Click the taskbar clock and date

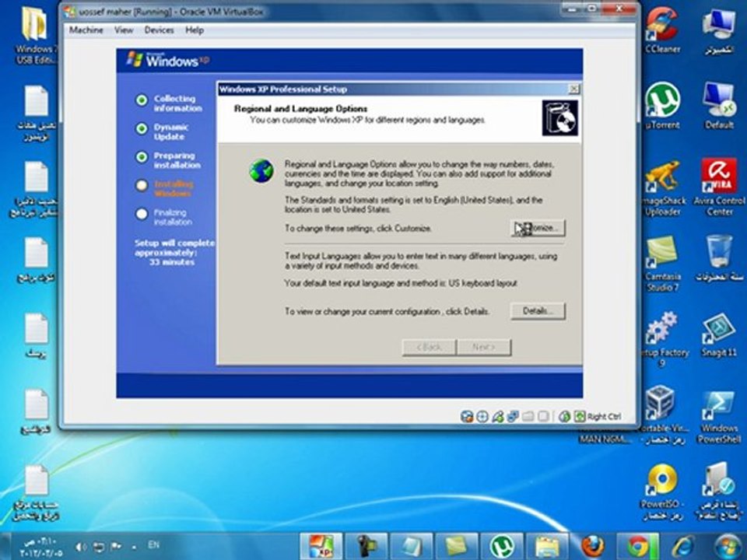pos(41,548)
